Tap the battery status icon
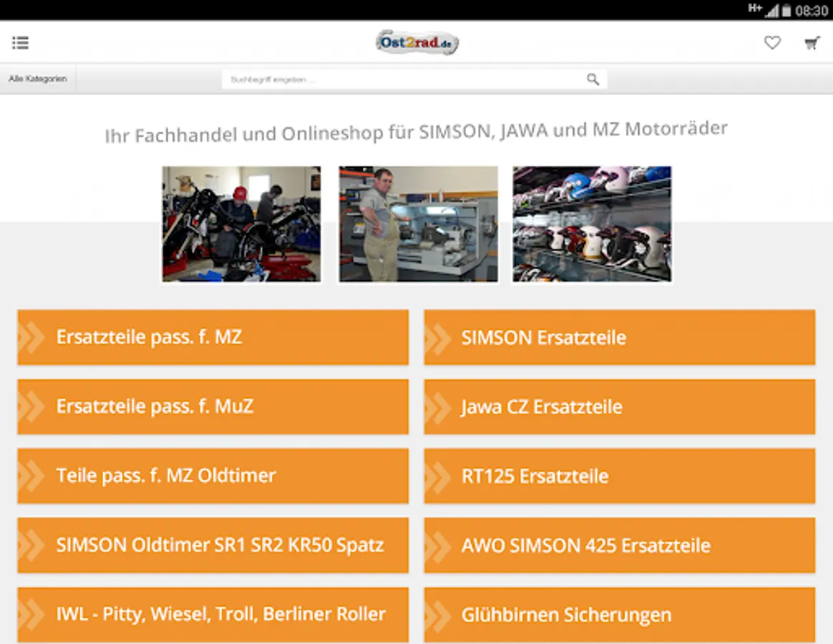 pos(786,11)
